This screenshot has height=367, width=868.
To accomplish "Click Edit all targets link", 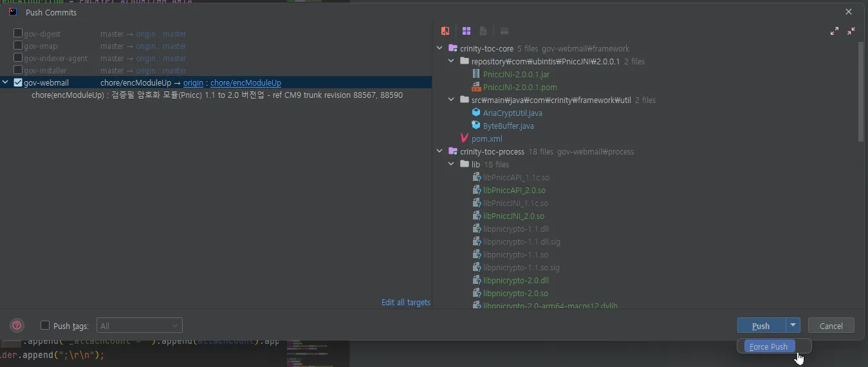I will click(406, 302).
